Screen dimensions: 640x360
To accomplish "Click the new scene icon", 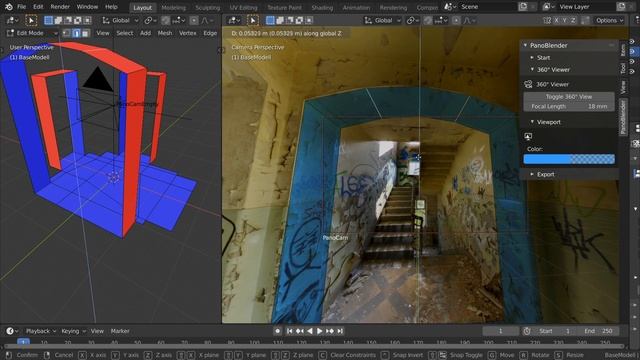I will pyautogui.click(x=523, y=7).
